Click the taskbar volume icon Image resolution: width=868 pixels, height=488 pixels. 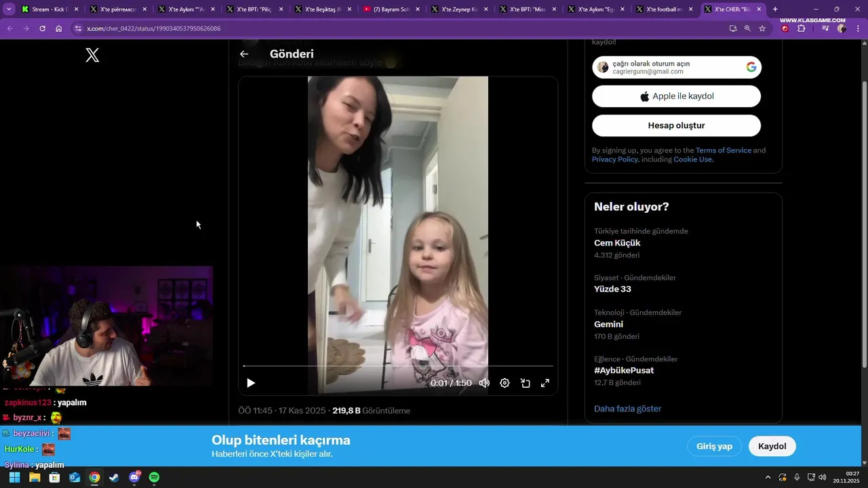(x=823, y=477)
